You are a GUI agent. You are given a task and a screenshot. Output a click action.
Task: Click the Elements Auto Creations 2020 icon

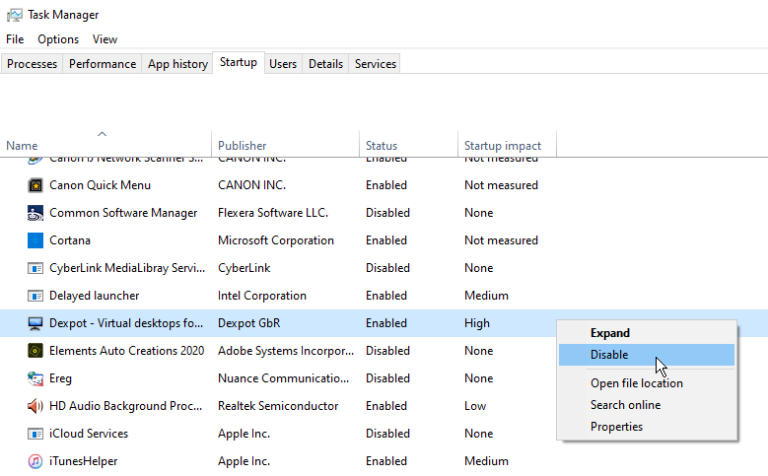35,351
